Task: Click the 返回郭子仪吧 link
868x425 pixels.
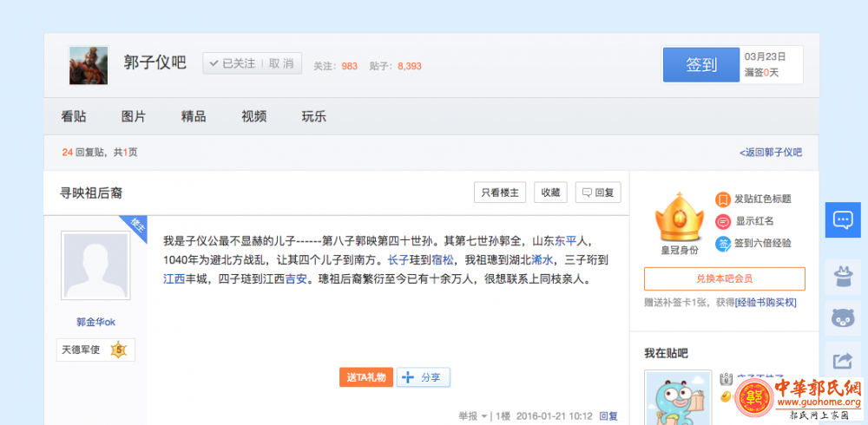Action: tap(771, 152)
